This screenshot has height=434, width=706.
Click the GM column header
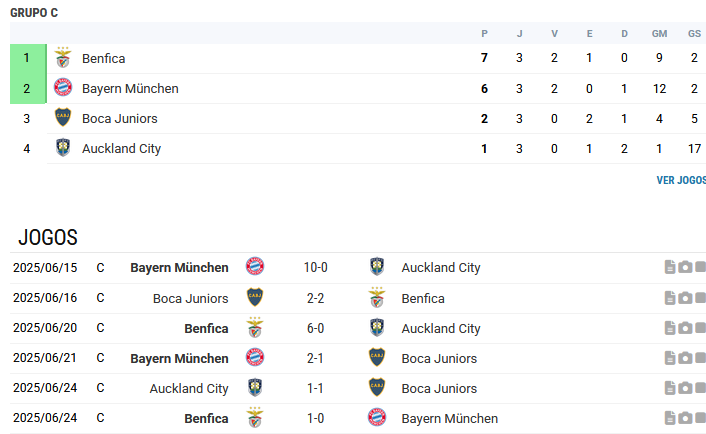click(x=659, y=34)
